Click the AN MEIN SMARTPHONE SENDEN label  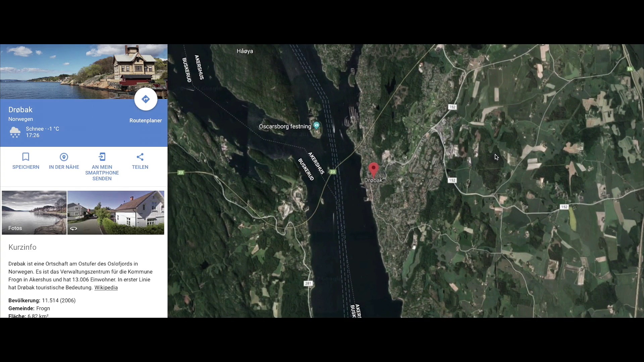point(102,173)
